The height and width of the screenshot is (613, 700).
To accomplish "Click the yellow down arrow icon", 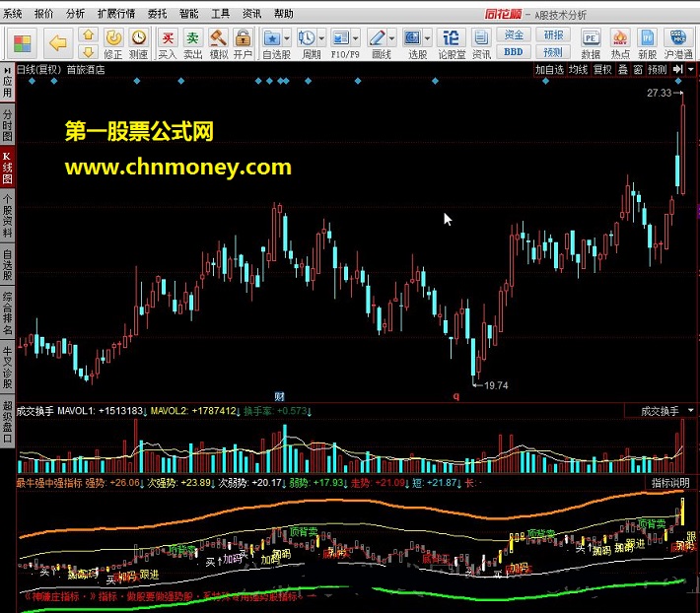I will tap(89, 52).
